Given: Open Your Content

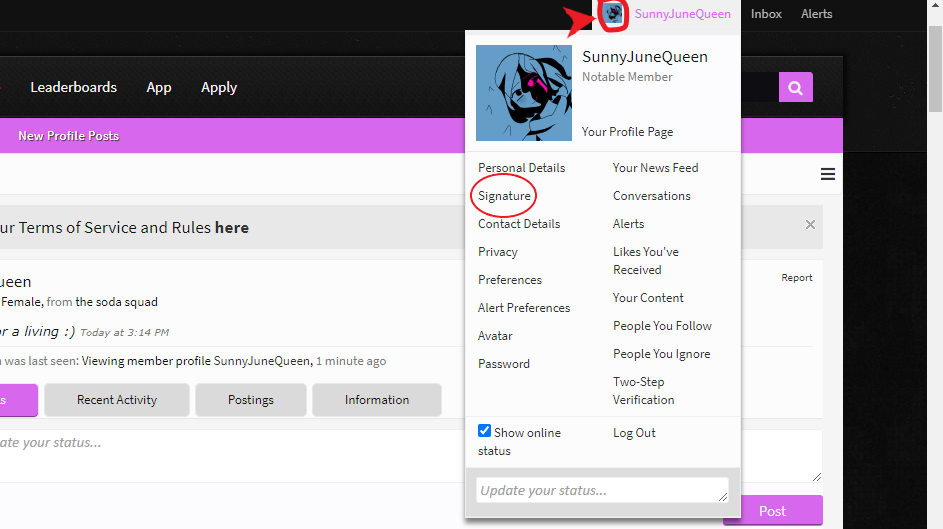Looking at the screenshot, I should (648, 298).
